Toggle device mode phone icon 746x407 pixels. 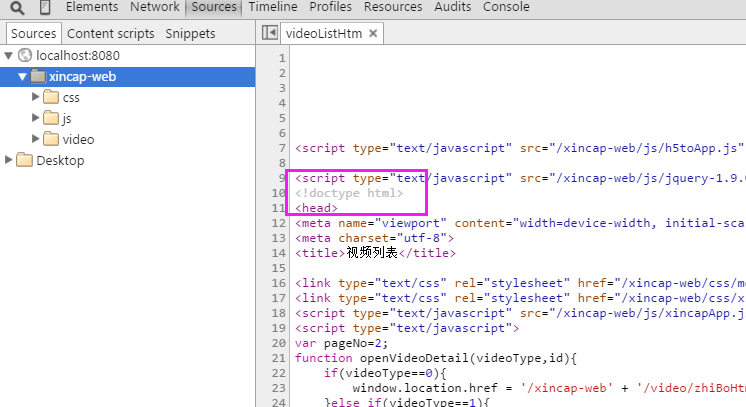(45, 7)
